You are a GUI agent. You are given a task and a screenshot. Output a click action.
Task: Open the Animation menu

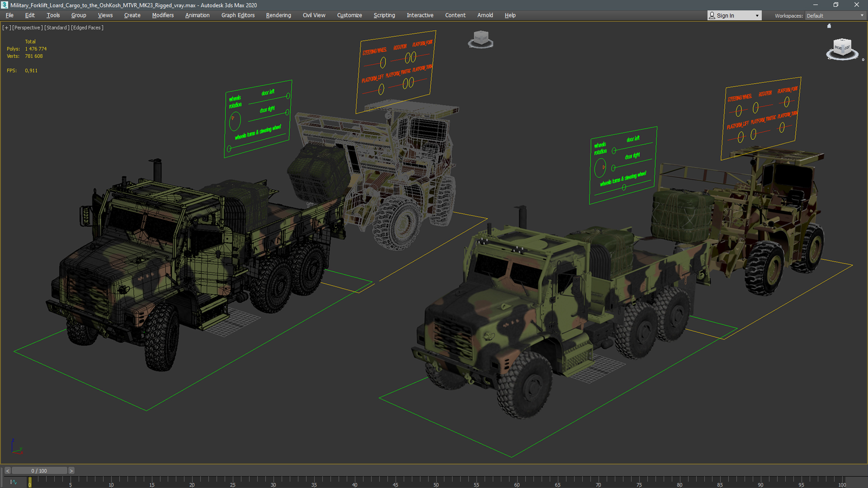[x=198, y=15]
